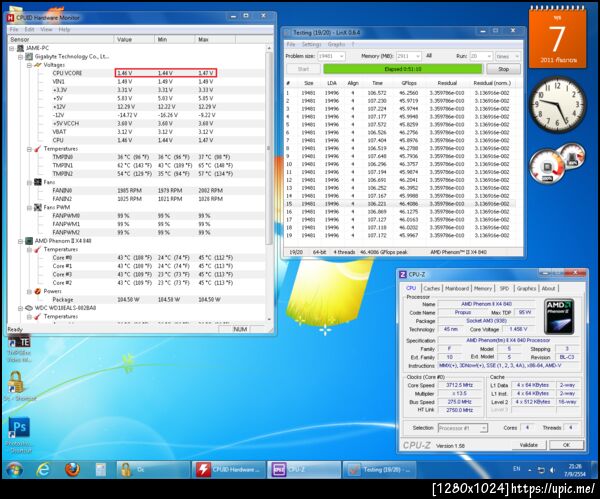
Task: Click the Validate button in CPU-Z
Action: pyautogui.click(x=528, y=445)
